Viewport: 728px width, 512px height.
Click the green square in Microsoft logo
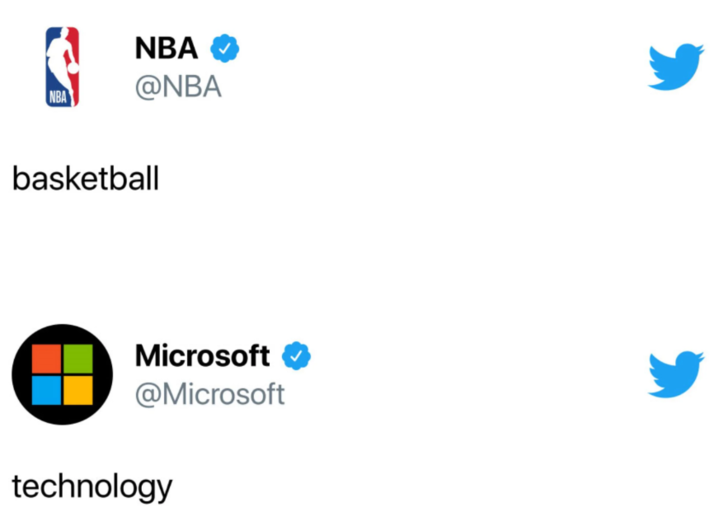(x=77, y=359)
